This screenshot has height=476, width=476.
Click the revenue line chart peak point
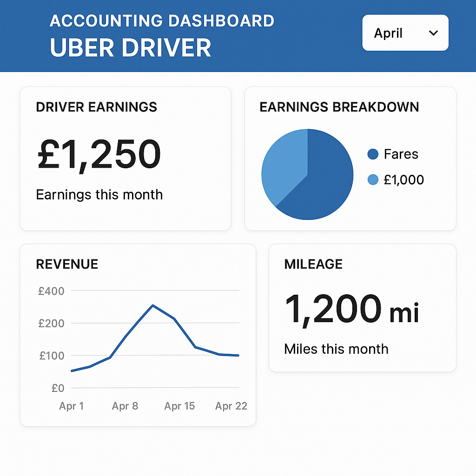click(x=152, y=305)
